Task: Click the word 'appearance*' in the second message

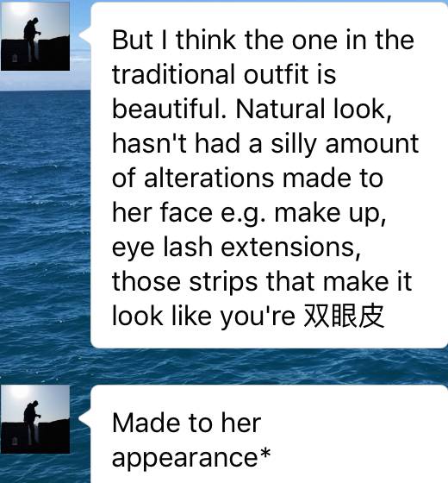Action: point(191,457)
